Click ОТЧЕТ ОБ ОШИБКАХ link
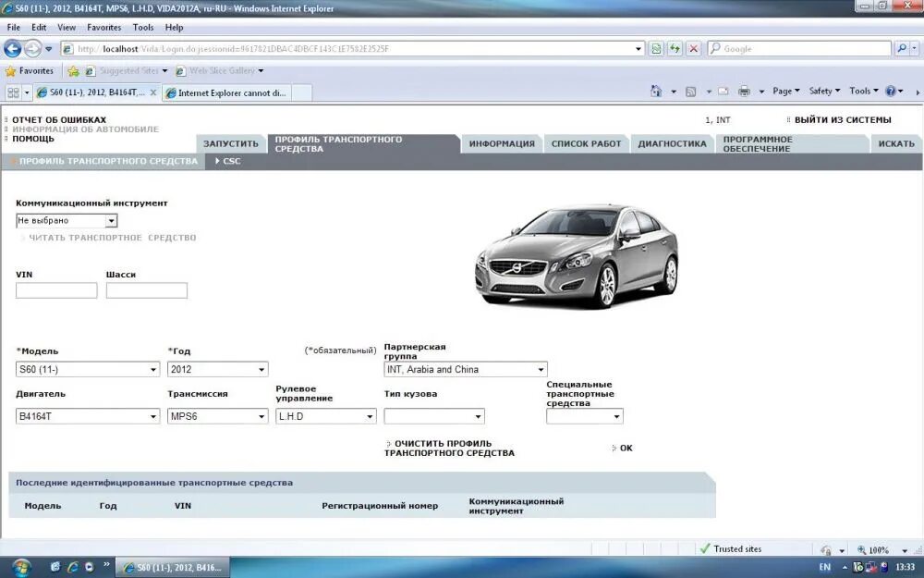The height and width of the screenshot is (578, 924). pos(59,119)
